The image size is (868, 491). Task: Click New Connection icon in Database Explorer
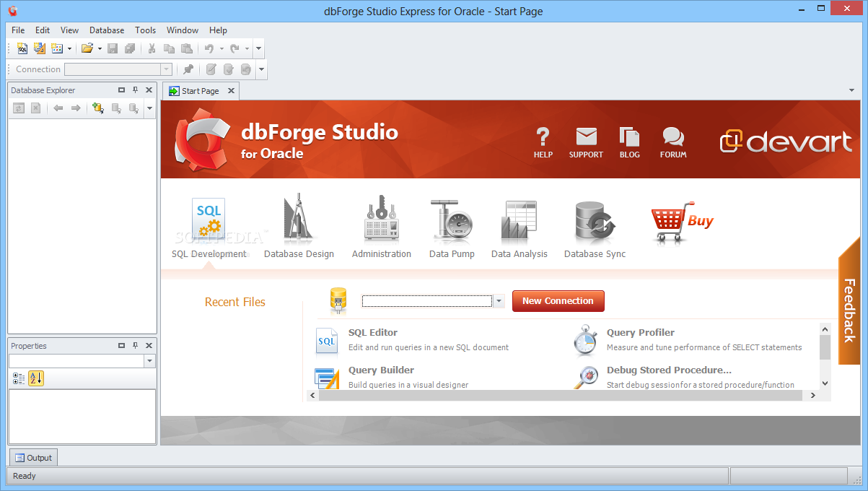[x=98, y=108]
